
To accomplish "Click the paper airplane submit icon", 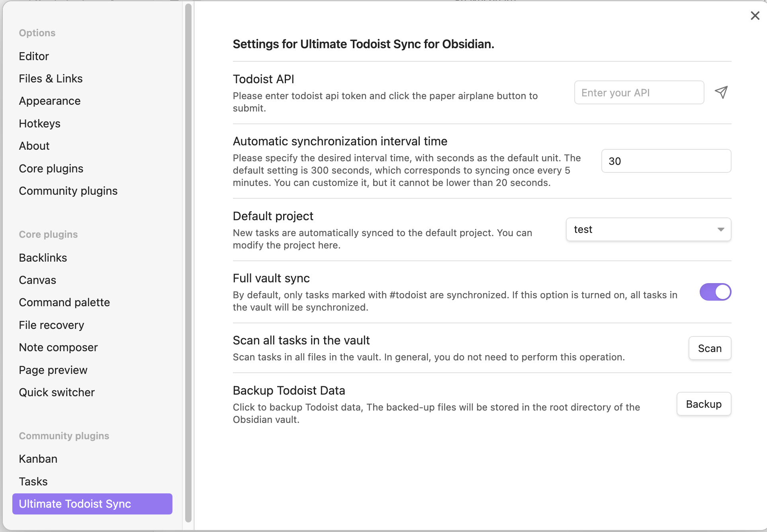I will point(721,92).
